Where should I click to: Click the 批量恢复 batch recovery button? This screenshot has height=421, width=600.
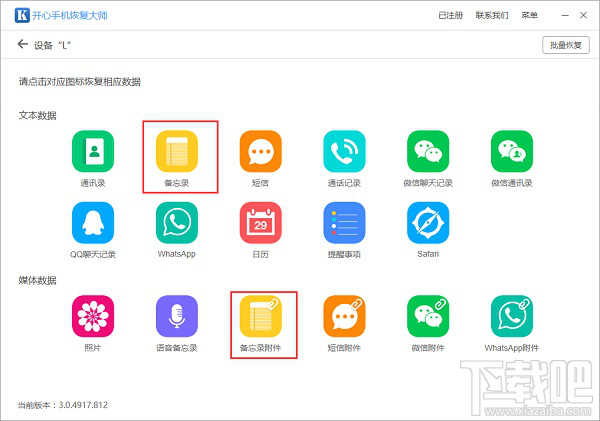(566, 45)
